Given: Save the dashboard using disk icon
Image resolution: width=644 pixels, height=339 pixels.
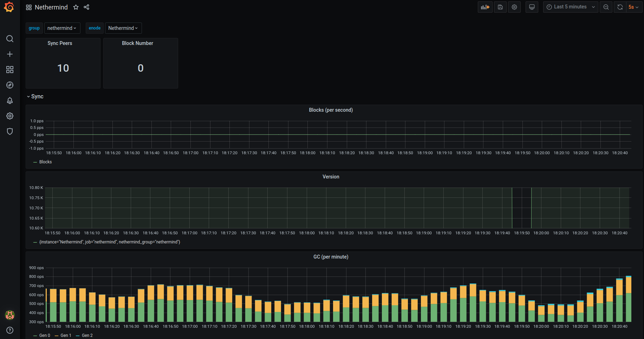Looking at the screenshot, I should coord(500,7).
